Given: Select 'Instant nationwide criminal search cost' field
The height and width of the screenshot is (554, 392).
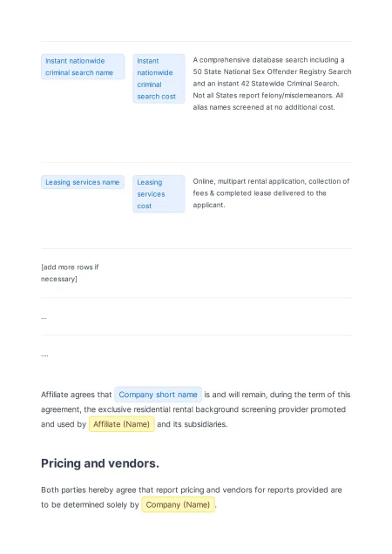Looking at the screenshot, I should coord(159,78).
